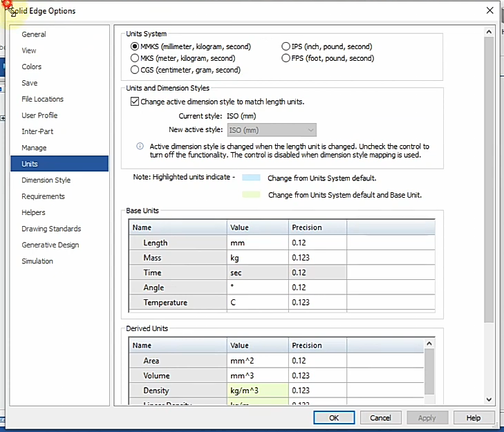Viewport: 504px width, 432px height.
Task: Click the Mass precision cell 0.123
Action: pyautogui.click(x=317, y=257)
